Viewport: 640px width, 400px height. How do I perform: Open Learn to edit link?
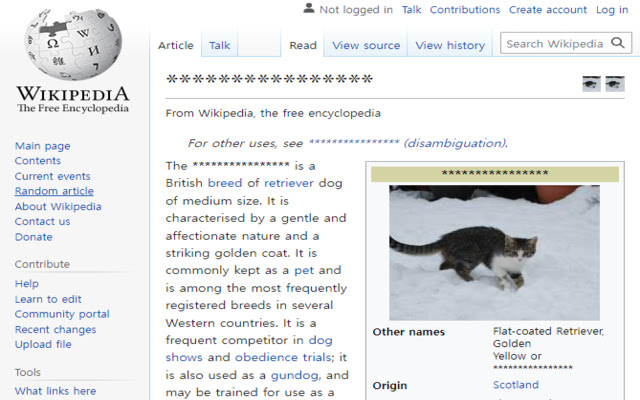pyautogui.click(x=48, y=299)
